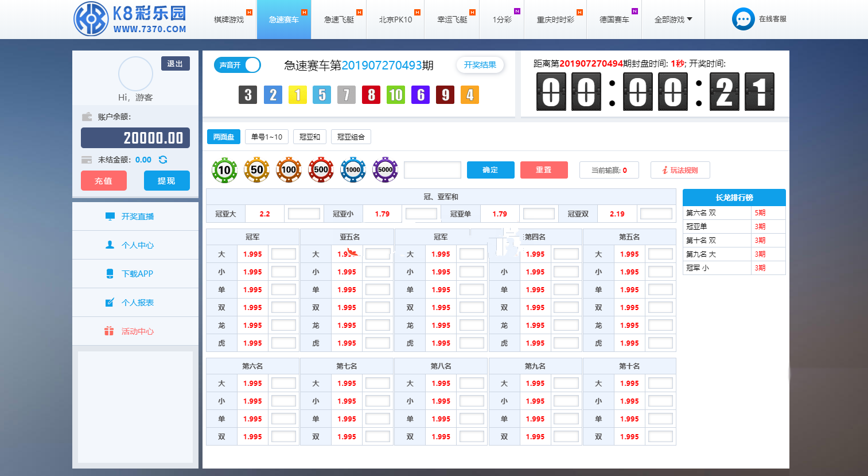Open the 北京PK10 game menu

[x=395, y=20]
